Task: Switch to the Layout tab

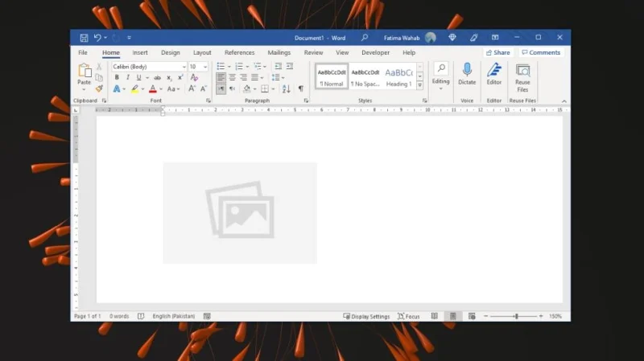Action: (x=202, y=52)
